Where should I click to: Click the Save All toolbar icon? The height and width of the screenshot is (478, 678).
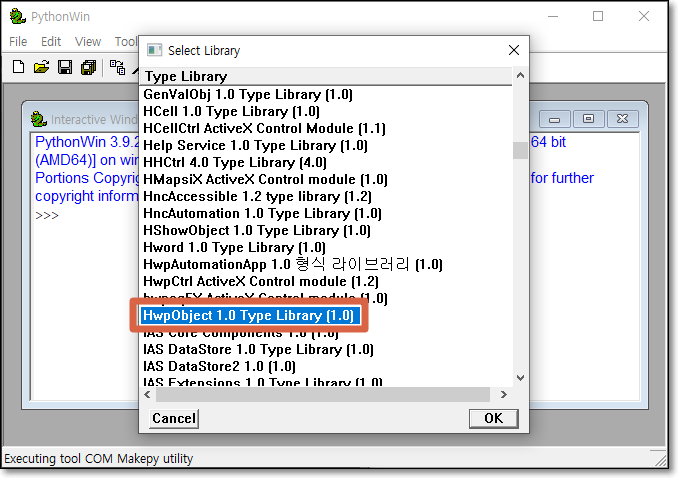tap(89, 67)
